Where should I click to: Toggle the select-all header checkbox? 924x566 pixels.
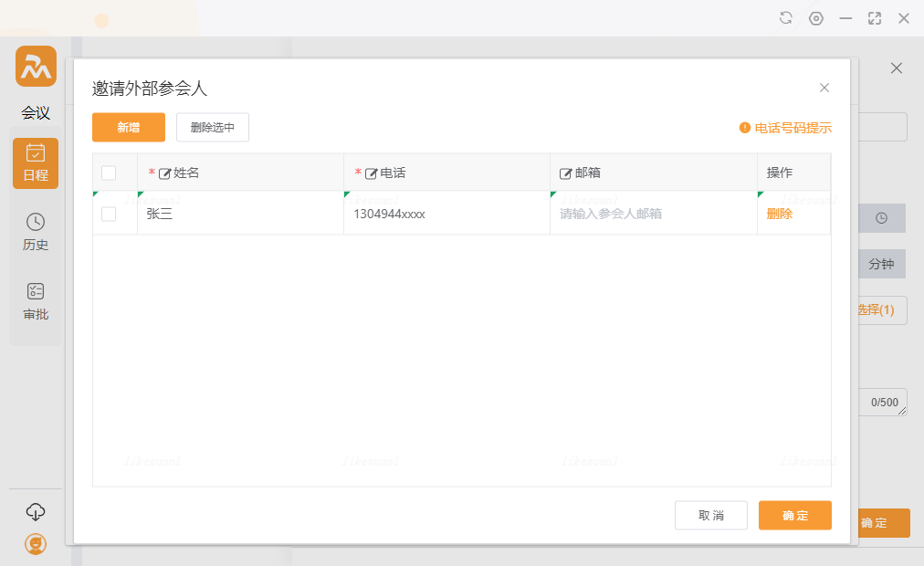[109, 173]
